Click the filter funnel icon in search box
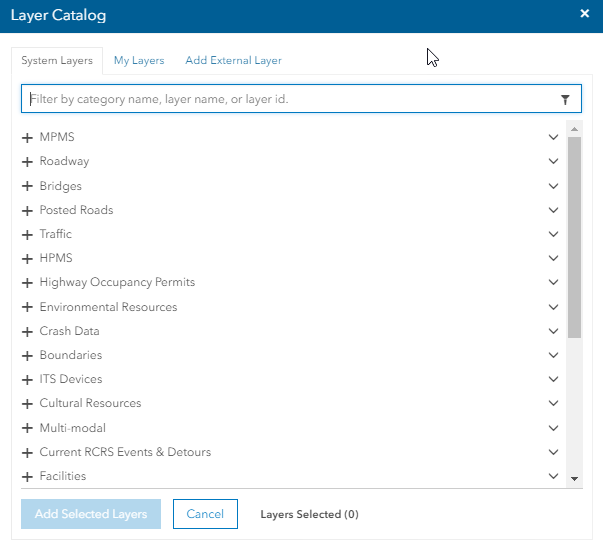603x555 pixels. tap(565, 100)
